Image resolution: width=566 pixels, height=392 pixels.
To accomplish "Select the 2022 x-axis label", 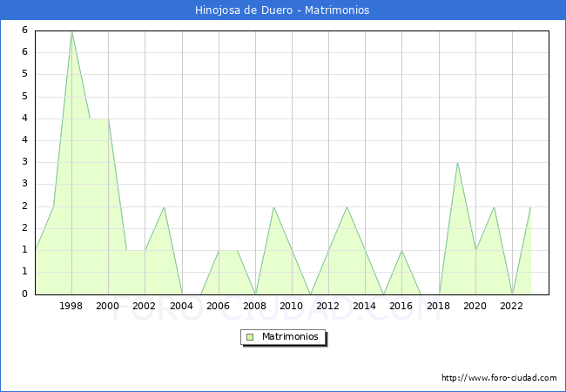I will click(x=511, y=307).
